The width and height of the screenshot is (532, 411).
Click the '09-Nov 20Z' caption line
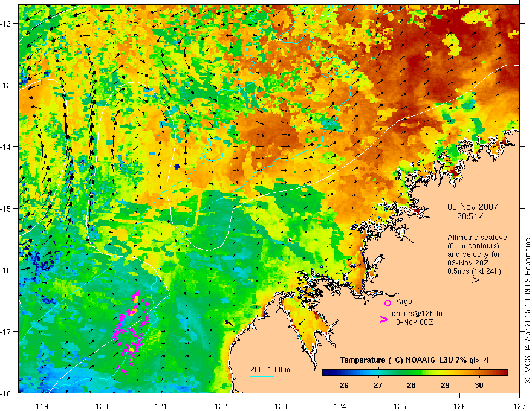467,263
